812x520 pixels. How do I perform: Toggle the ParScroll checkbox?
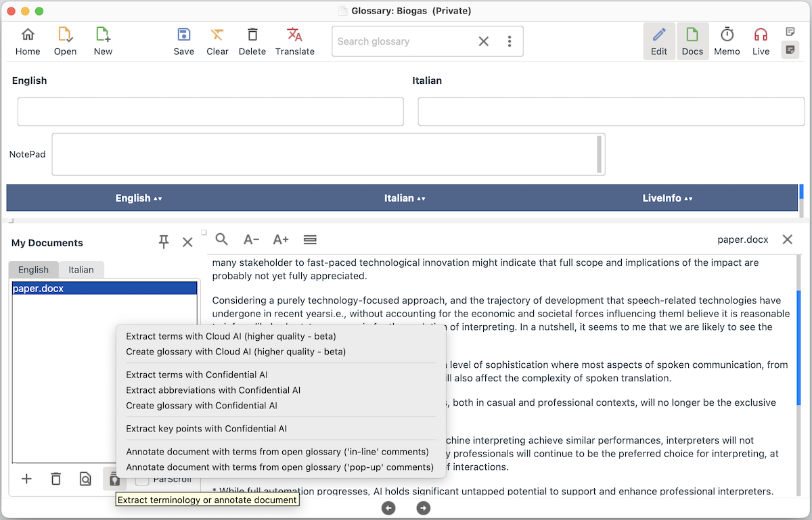pos(142,479)
